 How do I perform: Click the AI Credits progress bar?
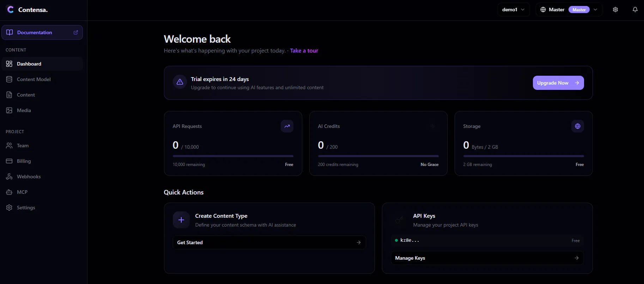[378, 156]
